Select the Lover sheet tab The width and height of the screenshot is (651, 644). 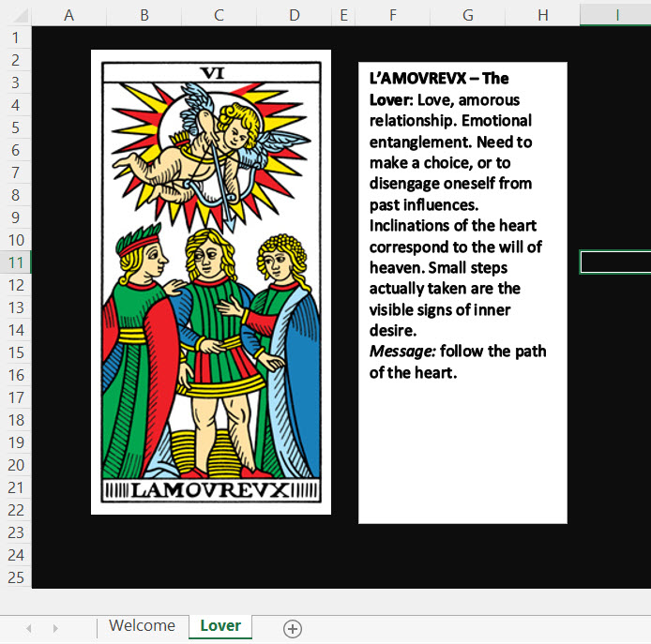tap(220, 625)
